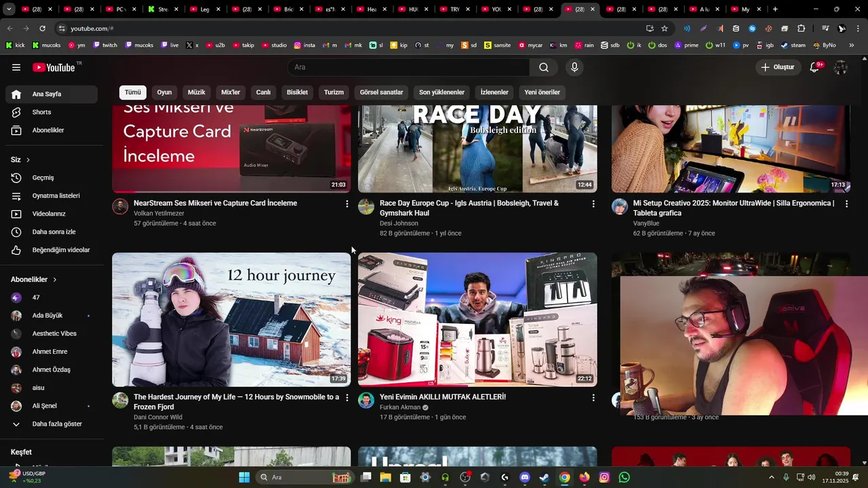Open Oynatma listeleri

click(52, 196)
